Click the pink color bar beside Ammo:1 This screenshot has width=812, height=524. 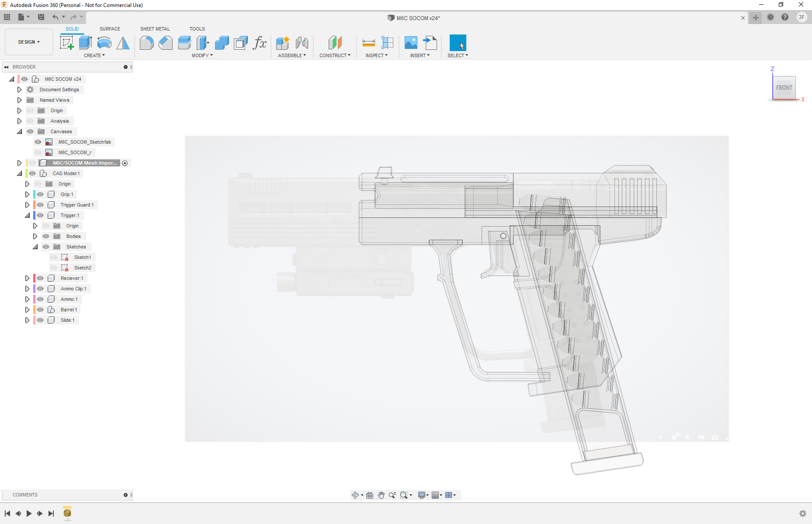point(35,299)
